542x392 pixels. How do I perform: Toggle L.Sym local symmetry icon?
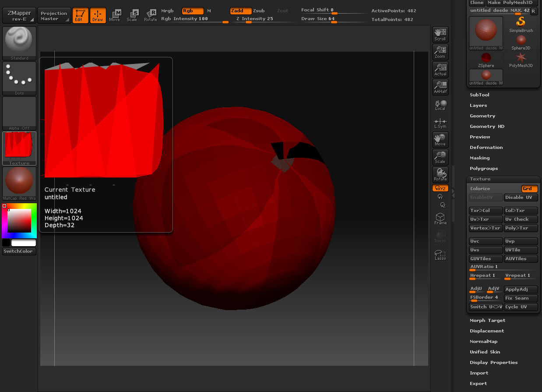tap(440, 123)
